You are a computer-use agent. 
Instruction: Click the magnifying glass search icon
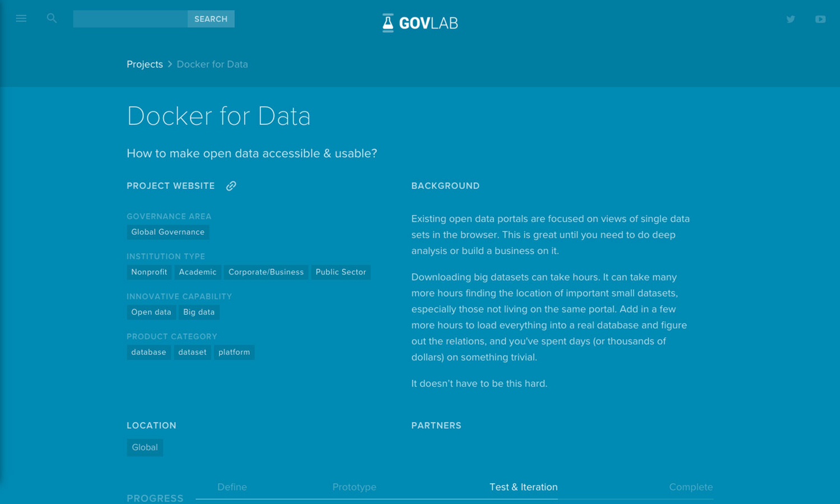[52, 18]
